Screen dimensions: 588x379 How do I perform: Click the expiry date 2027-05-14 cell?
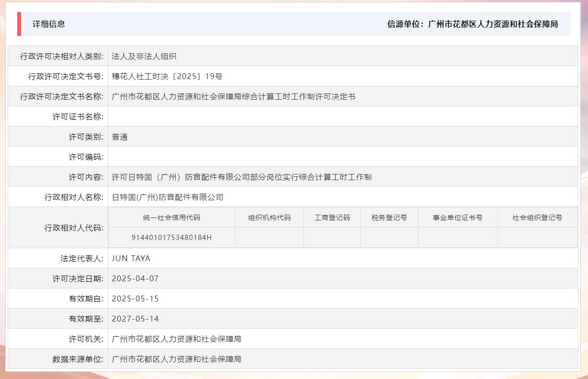(x=135, y=319)
